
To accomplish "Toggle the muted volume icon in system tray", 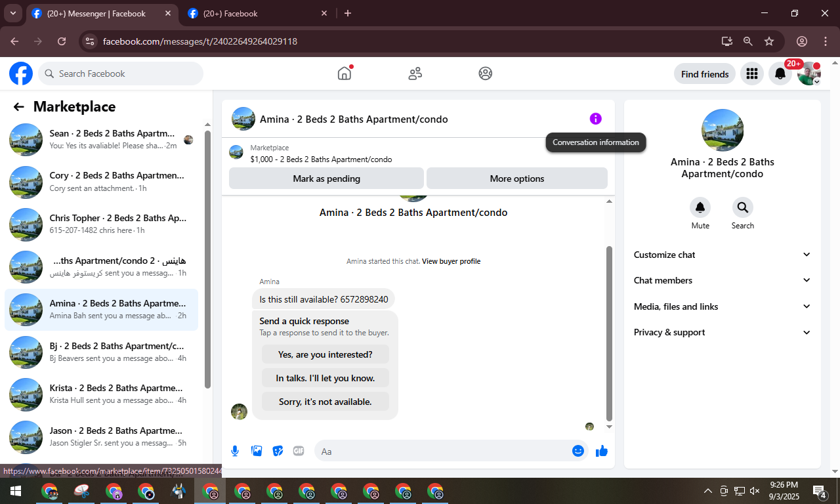I will (x=755, y=491).
